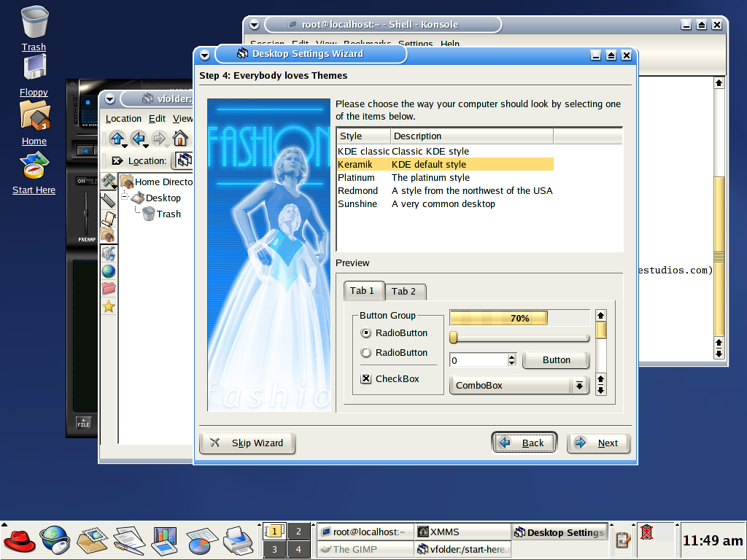The image size is (747, 560).
Task: Switch to virtual desktop 2 in pager
Action: [x=298, y=532]
